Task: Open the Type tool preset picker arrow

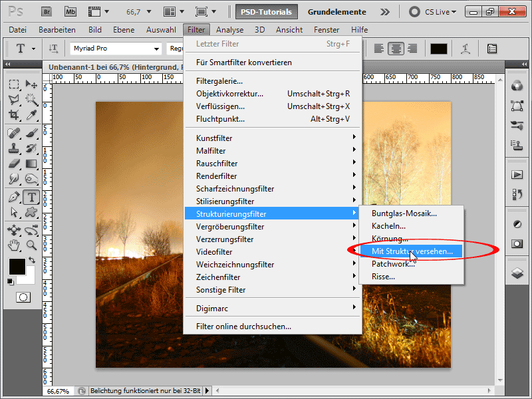Action: point(33,49)
